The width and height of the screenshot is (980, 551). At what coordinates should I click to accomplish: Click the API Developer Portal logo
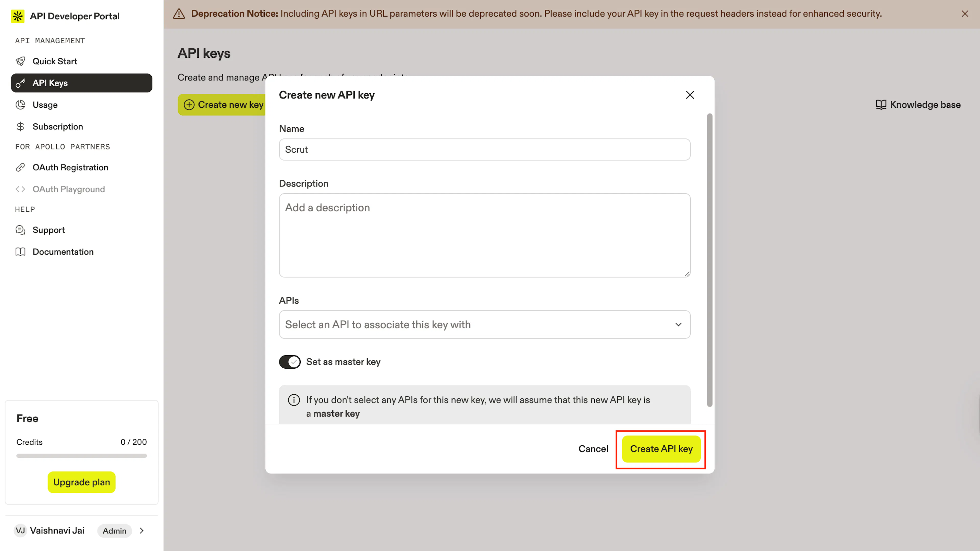pos(18,16)
